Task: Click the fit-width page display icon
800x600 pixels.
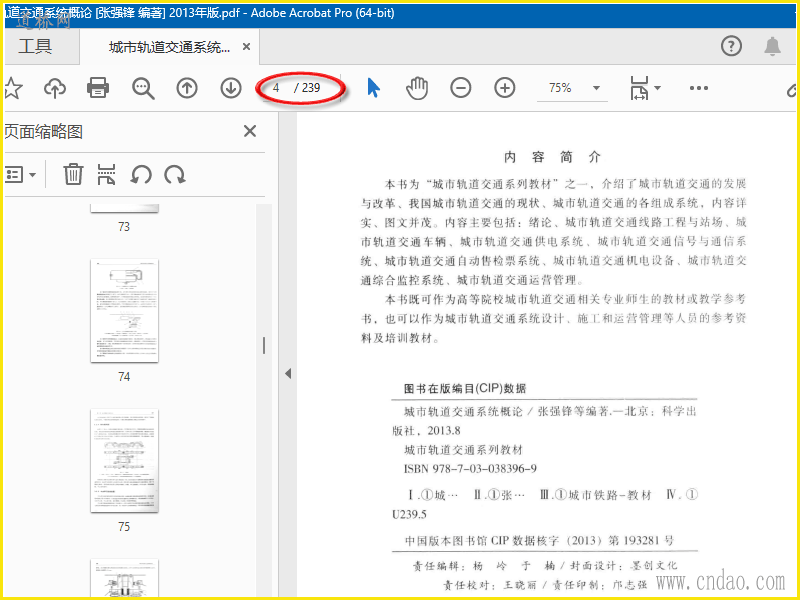Action: tap(639, 88)
